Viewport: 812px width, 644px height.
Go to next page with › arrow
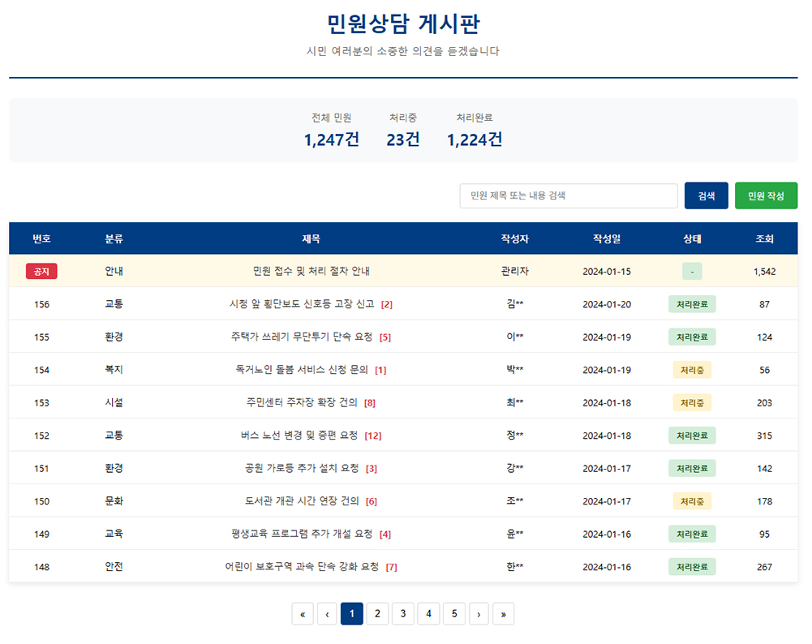tap(479, 614)
